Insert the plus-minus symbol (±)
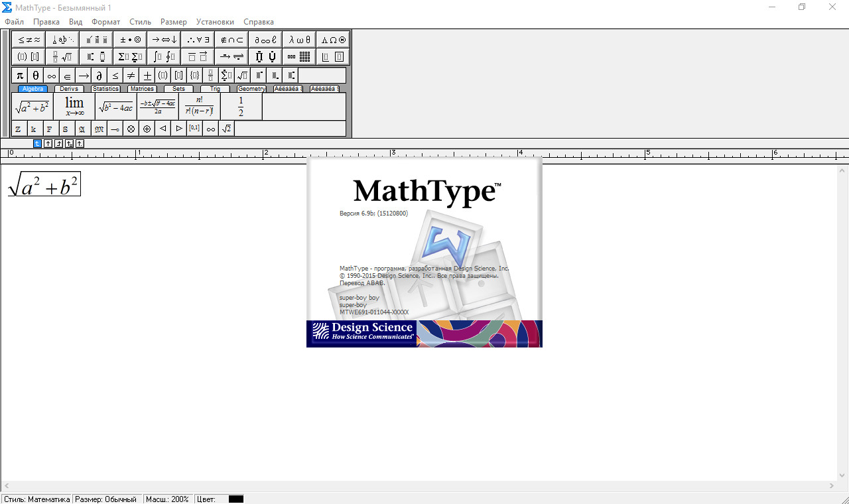 pos(147,76)
